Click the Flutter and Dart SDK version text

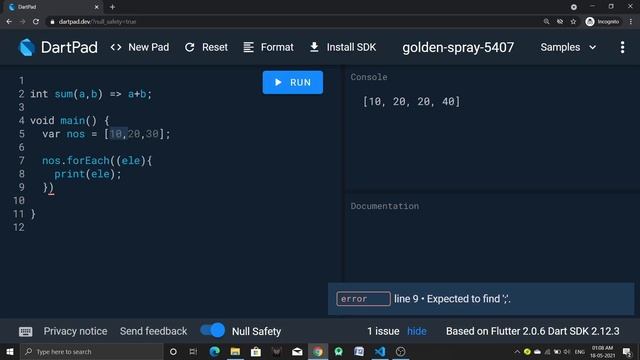point(533,331)
